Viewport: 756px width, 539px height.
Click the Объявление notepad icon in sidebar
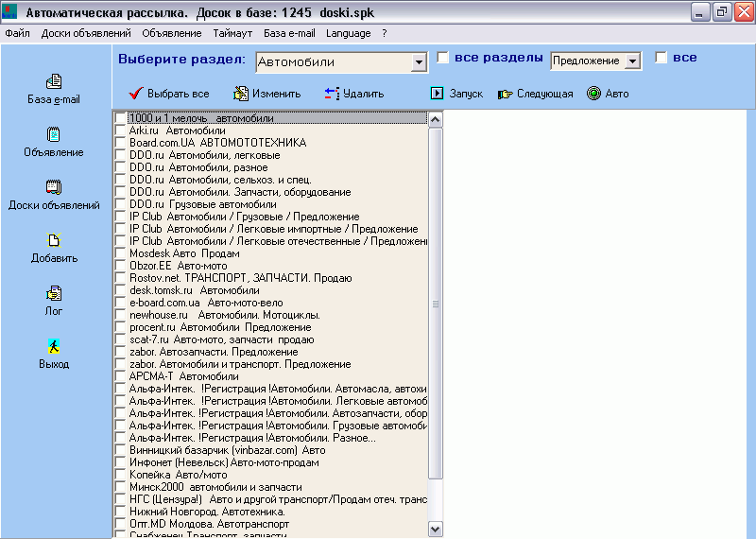tap(54, 134)
